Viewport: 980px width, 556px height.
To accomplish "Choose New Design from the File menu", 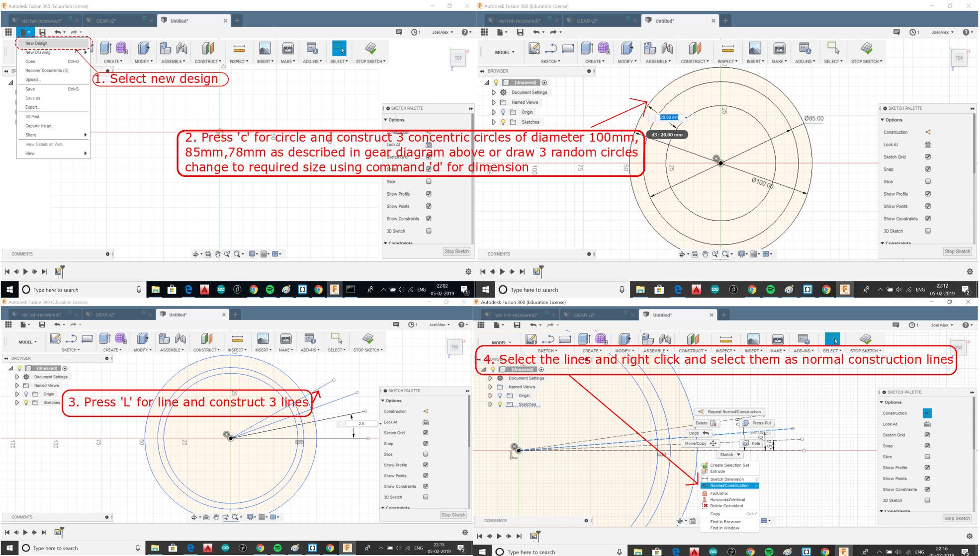I will pos(37,43).
